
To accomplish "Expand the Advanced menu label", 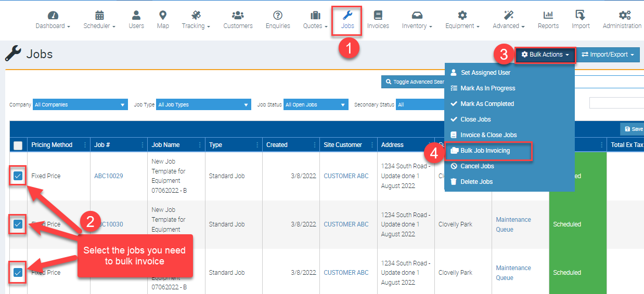I will tap(508, 26).
